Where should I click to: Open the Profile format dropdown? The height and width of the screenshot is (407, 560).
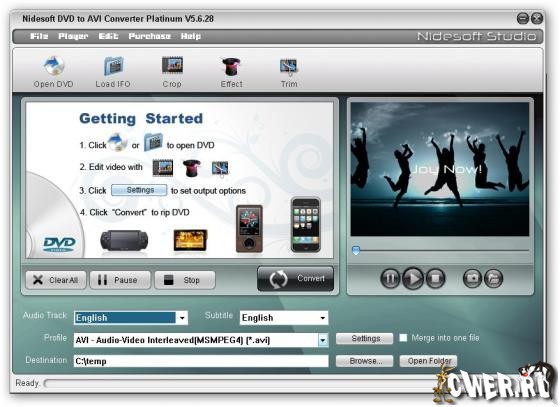323,340
